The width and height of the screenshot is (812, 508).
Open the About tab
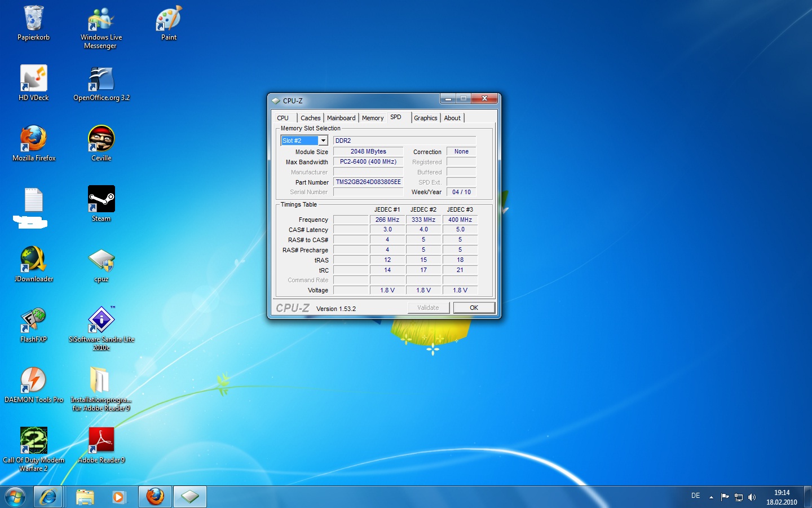coord(452,118)
